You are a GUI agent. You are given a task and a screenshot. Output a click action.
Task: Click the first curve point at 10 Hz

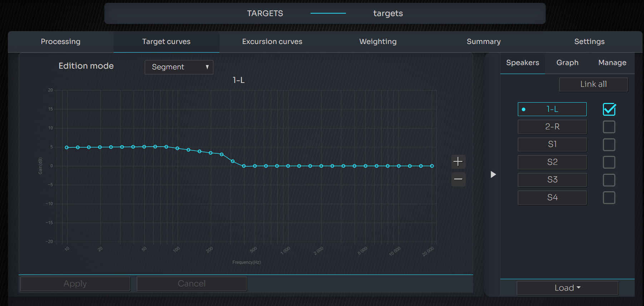(x=67, y=147)
